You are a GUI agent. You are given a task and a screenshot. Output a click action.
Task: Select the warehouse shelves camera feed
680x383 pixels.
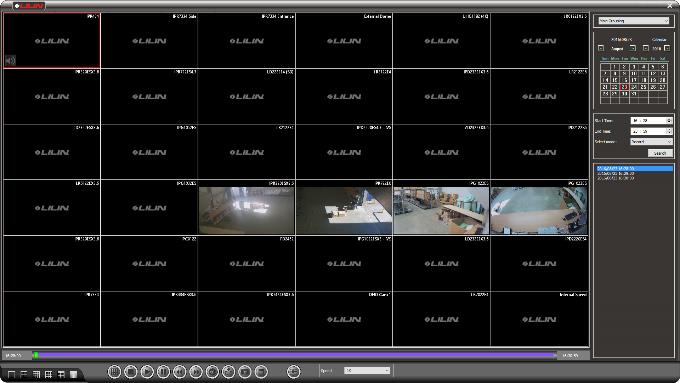[x=441, y=211]
